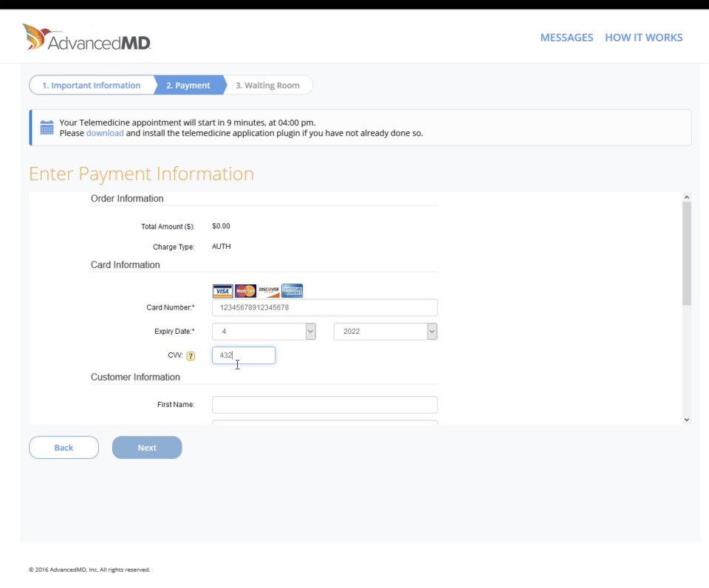
Task: Click the First Name input field
Action: 324,404
